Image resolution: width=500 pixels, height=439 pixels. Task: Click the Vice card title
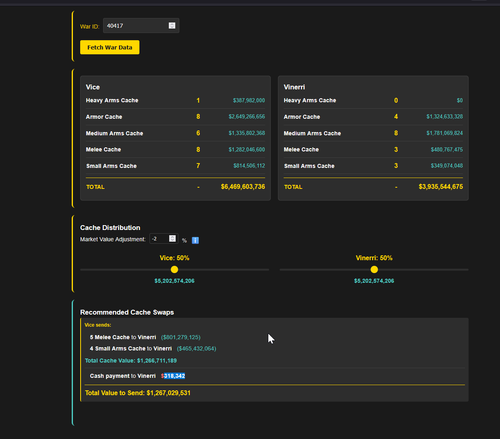tap(93, 87)
